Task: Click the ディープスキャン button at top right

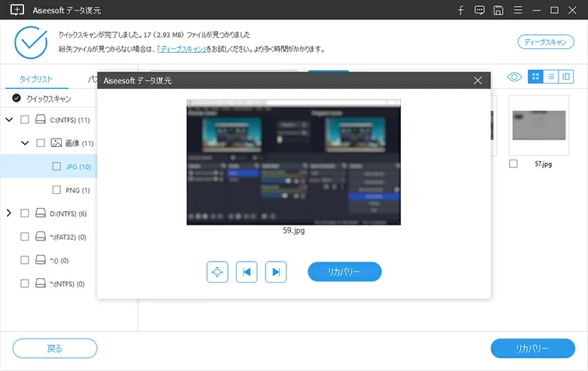Action: pyautogui.click(x=545, y=42)
